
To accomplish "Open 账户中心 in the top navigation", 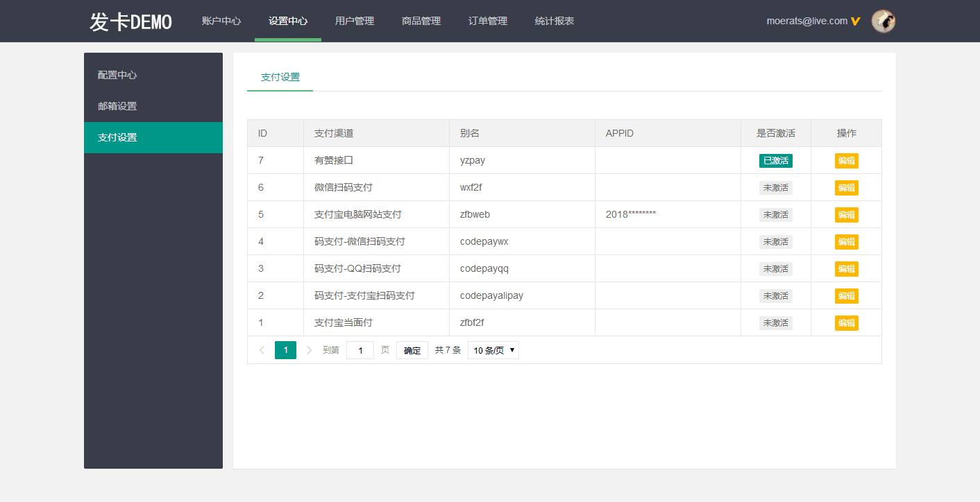I will click(221, 21).
